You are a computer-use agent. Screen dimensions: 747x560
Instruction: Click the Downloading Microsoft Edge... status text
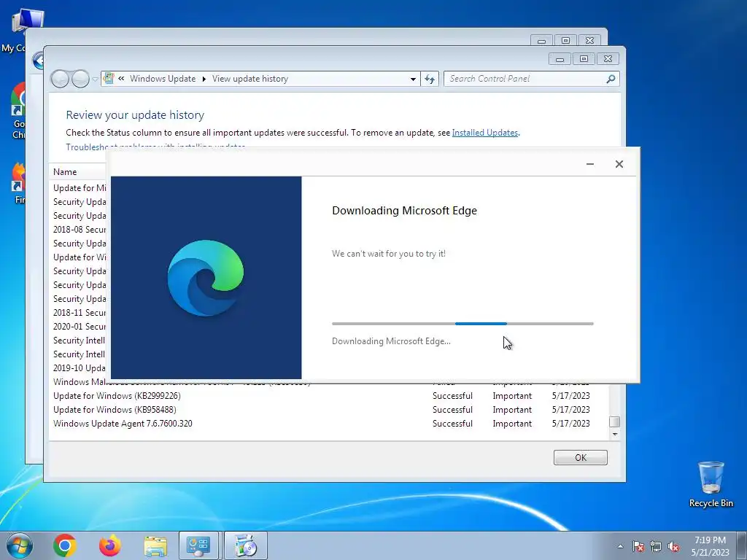click(391, 341)
